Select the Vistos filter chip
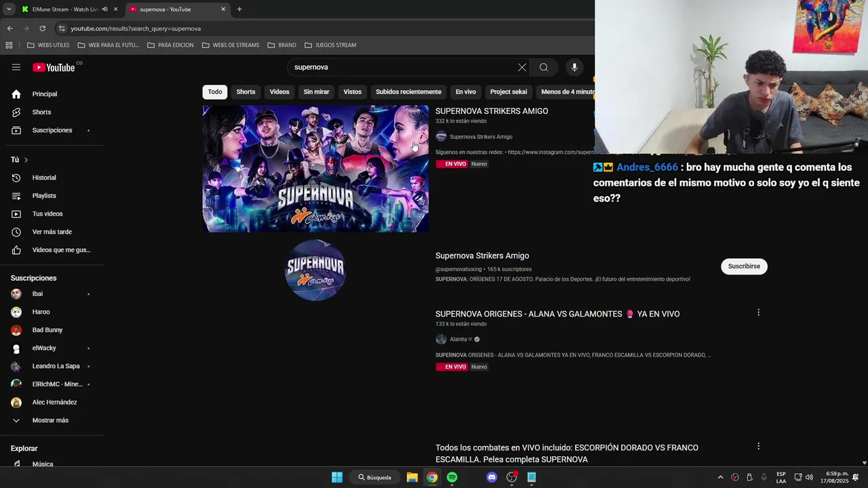Viewport: 868px width, 488px height. [353, 92]
